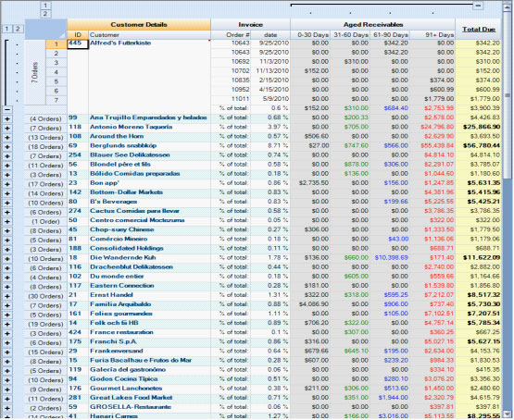Expand Antonio Moreno Taquería order rows

(6, 129)
